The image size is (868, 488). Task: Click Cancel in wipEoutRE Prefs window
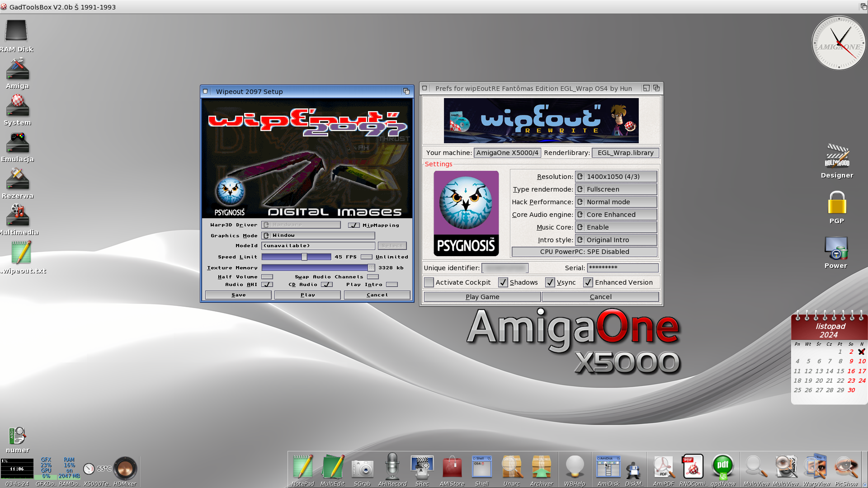point(600,297)
